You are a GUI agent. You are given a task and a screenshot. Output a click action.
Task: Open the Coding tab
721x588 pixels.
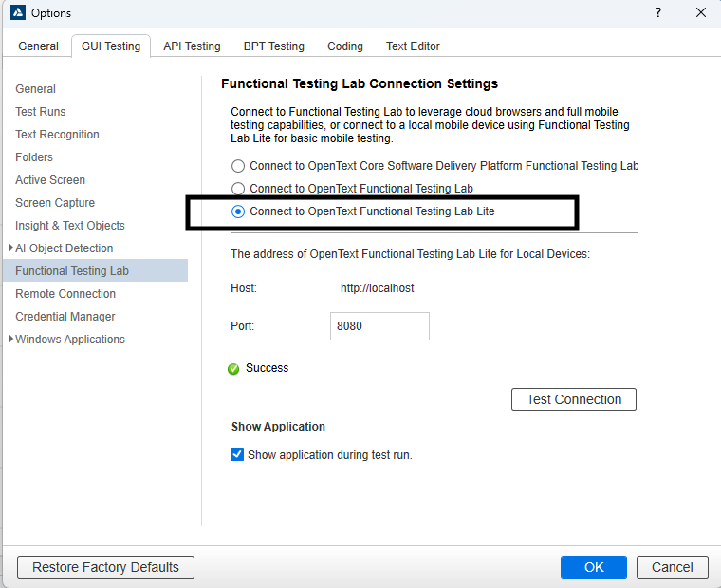(345, 46)
